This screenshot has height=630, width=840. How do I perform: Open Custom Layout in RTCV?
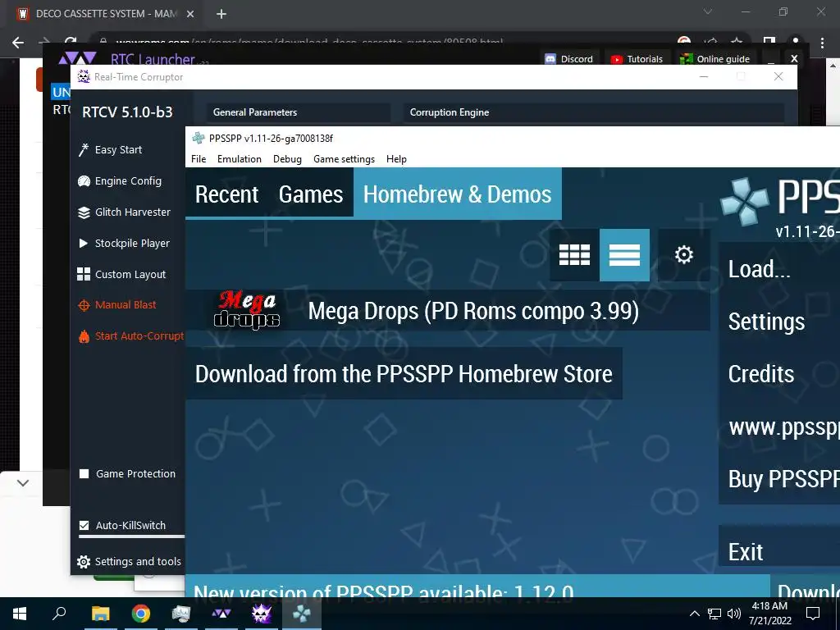122,274
